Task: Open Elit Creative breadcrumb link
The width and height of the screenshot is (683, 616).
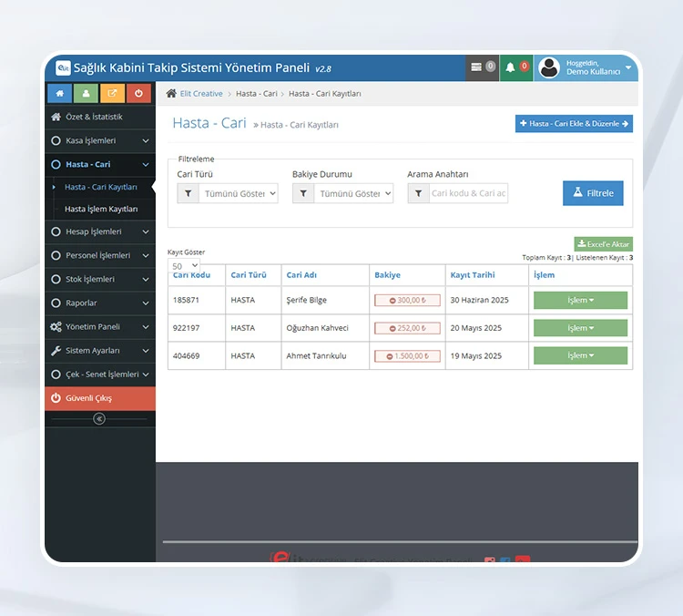Action: click(201, 94)
